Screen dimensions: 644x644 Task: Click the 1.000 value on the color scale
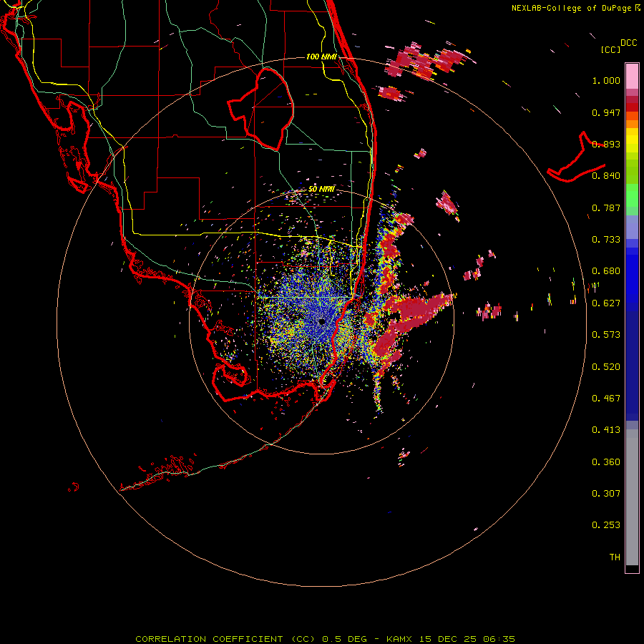606,80
